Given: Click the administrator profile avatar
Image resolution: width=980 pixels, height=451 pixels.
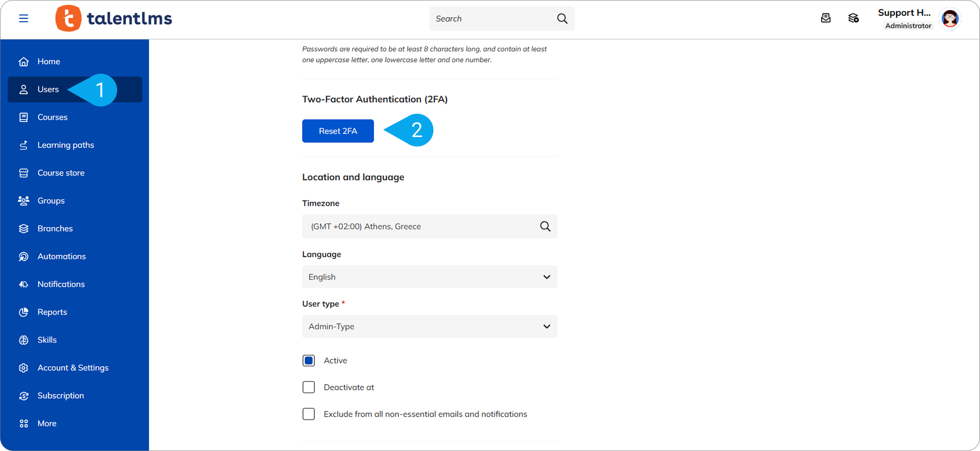Looking at the screenshot, I should pos(950,19).
